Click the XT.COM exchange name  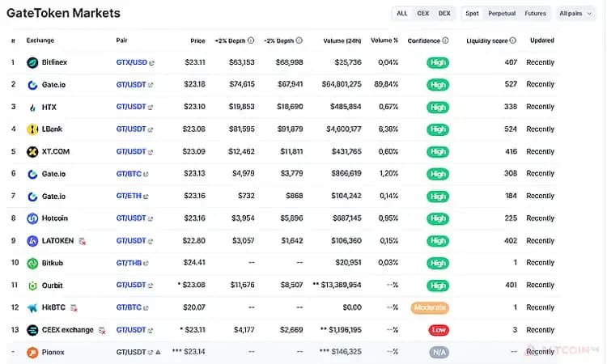tap(56, 151)
